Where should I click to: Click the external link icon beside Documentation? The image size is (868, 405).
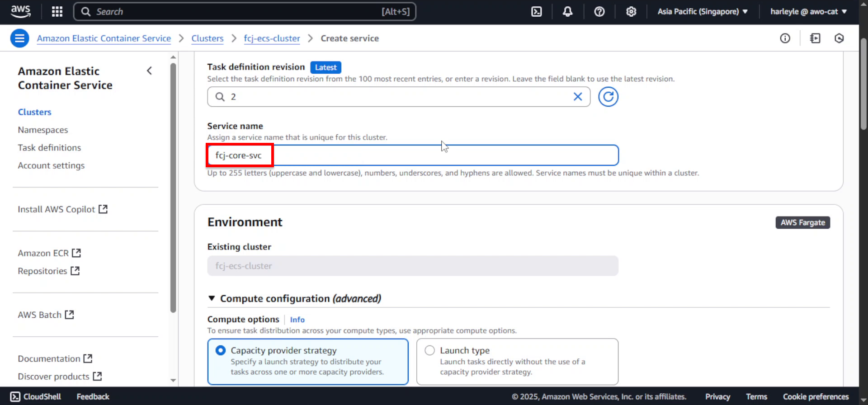(x=88, y=358)
